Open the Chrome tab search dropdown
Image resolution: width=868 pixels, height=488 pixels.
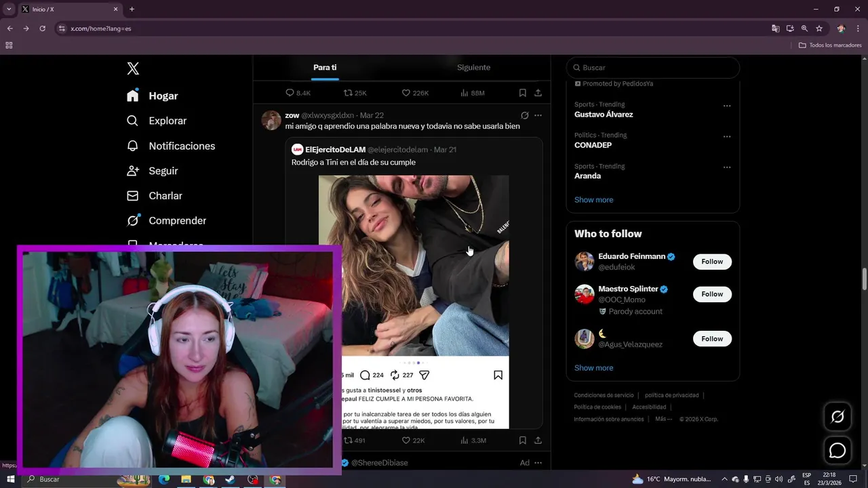pyautogui.click(x=9, y=9)
